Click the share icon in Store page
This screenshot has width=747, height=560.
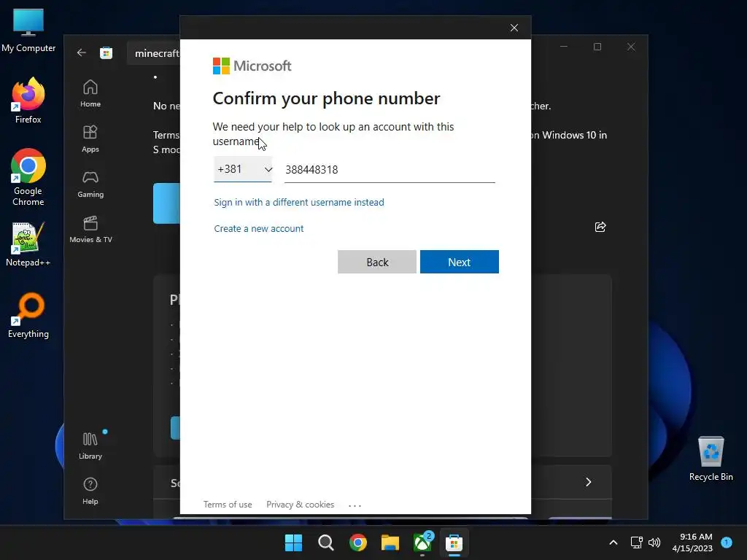tap(600, 227)
